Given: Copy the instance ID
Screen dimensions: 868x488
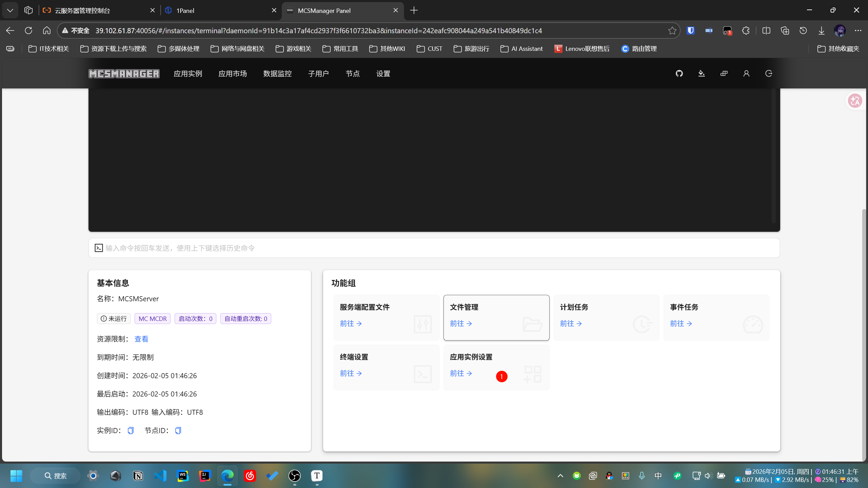Looking at the screenshot, I should point(131,430).
